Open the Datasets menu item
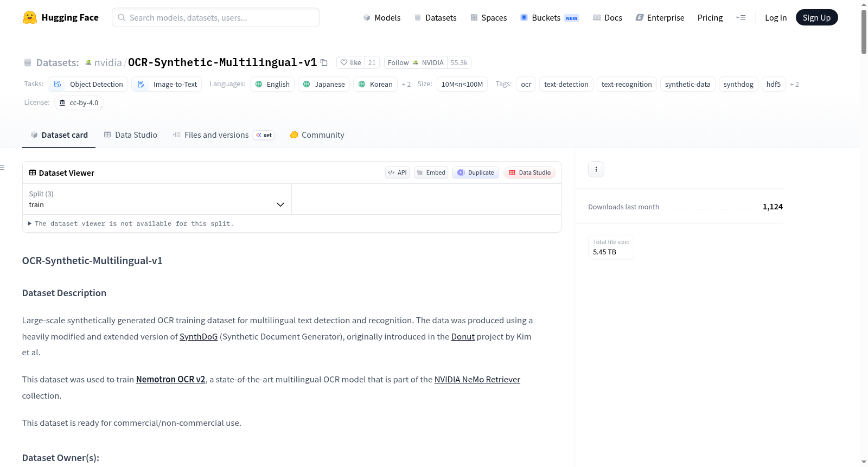The height and width of the screenshot is (467, 868). tap(436, 17)
